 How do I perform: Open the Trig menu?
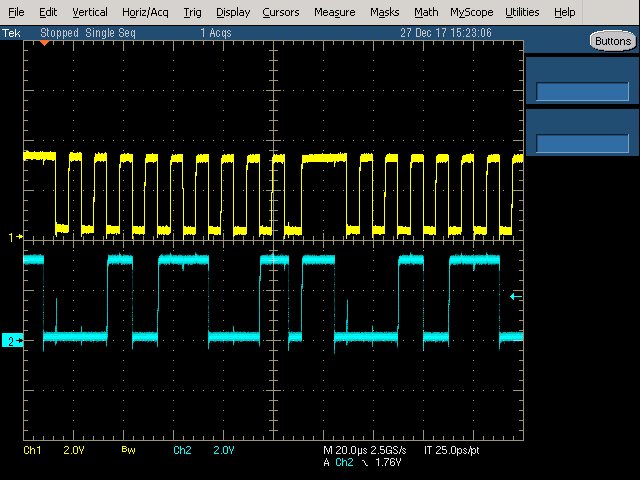(x=192, y=12)
